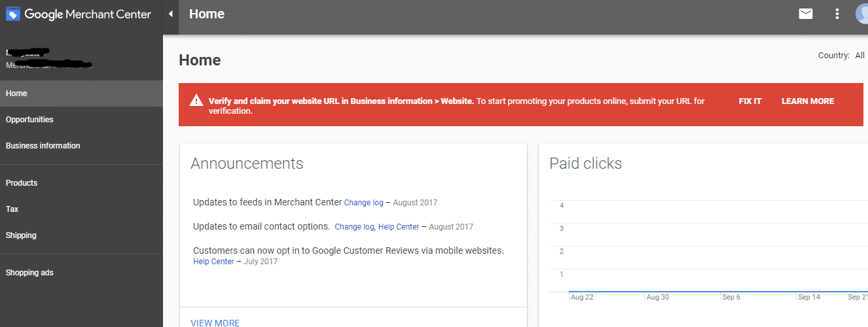The image size is (868, 327).
Task: Click Sep 6 on the chart axis
Action: click(x=731, y=297)
